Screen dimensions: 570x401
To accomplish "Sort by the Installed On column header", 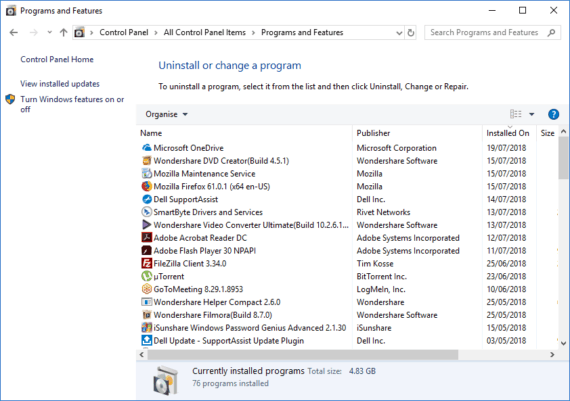I will 509,133.
